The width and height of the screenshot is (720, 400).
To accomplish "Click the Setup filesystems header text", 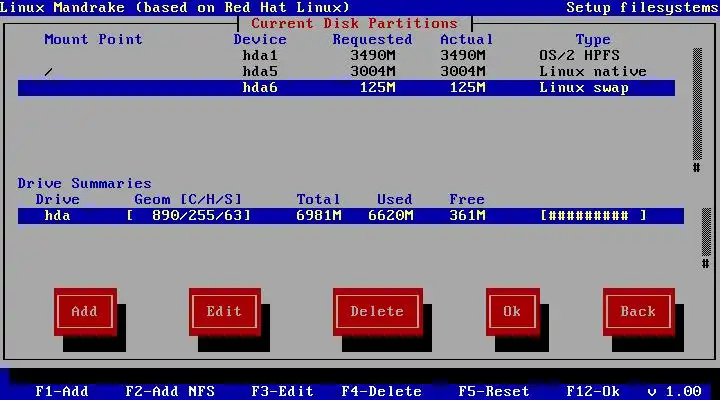I will [x=642, y=8].
